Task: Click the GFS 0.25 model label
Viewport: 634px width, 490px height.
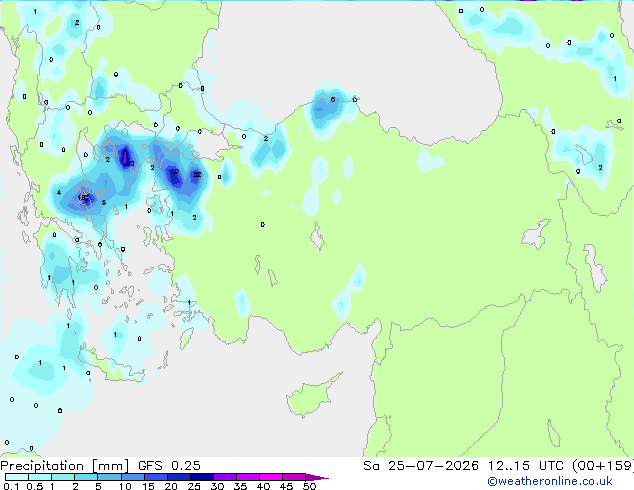Action: pyautogui.click(x=169, y=466)
